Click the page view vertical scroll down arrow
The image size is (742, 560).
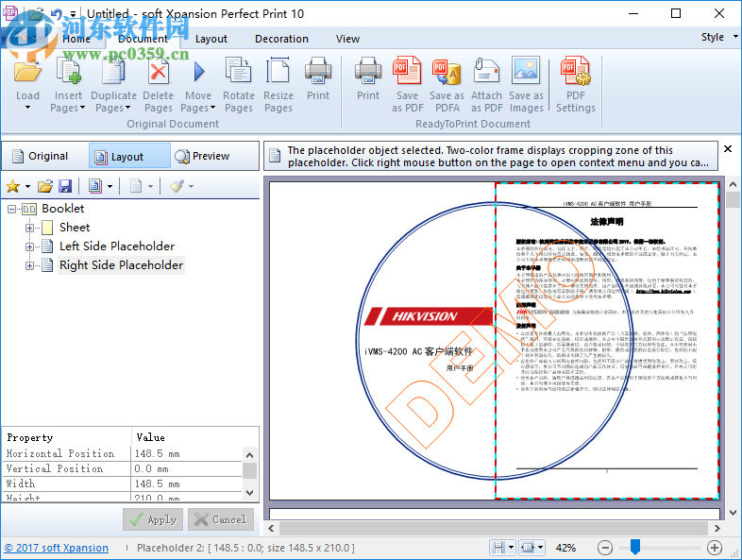(733, 512)
